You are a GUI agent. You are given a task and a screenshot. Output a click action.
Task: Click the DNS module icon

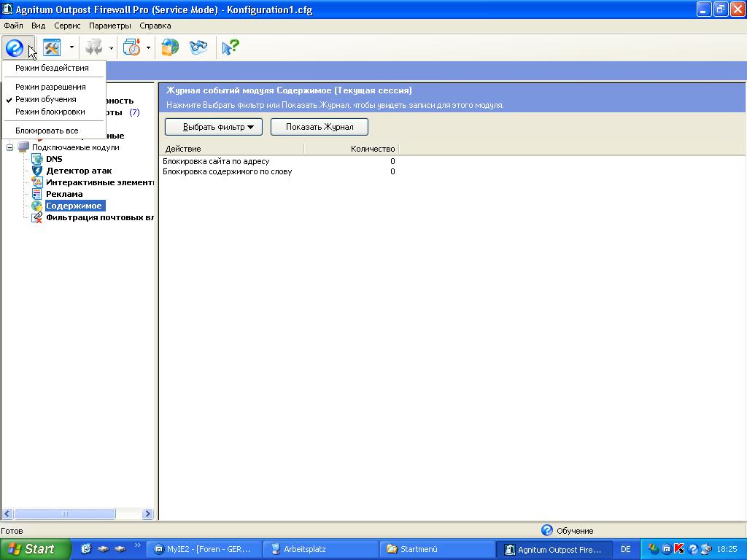[36, 159]
